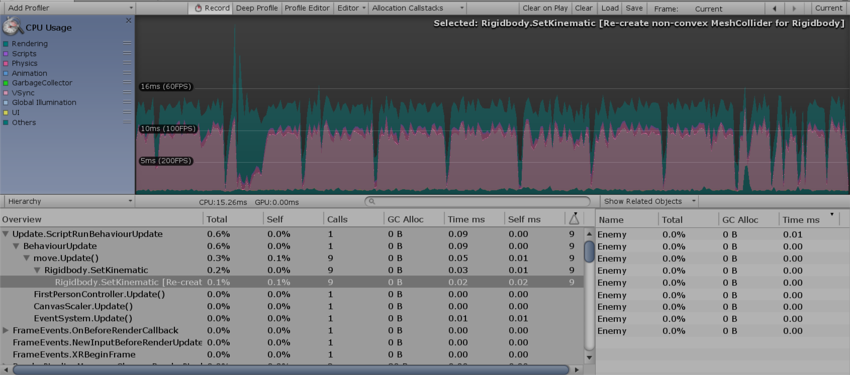Toggle the UI chart category
Image resolution: width=850 pixels, height=375 pixels.
coord(5,112)
